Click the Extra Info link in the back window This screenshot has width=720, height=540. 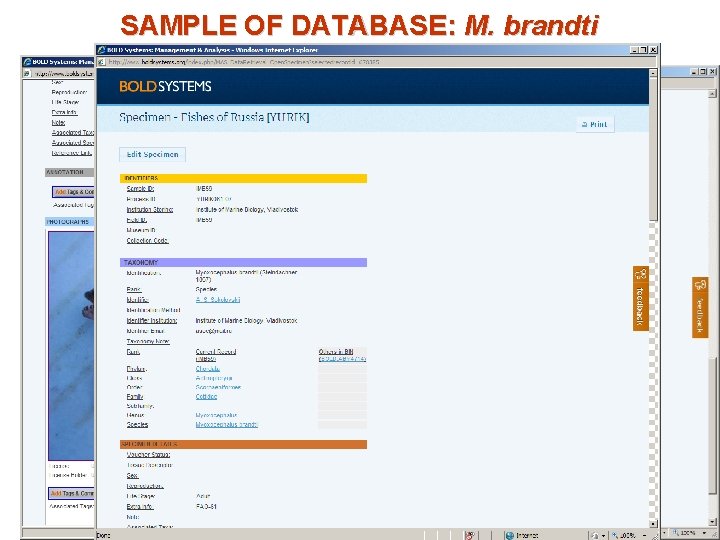(64, 112)
